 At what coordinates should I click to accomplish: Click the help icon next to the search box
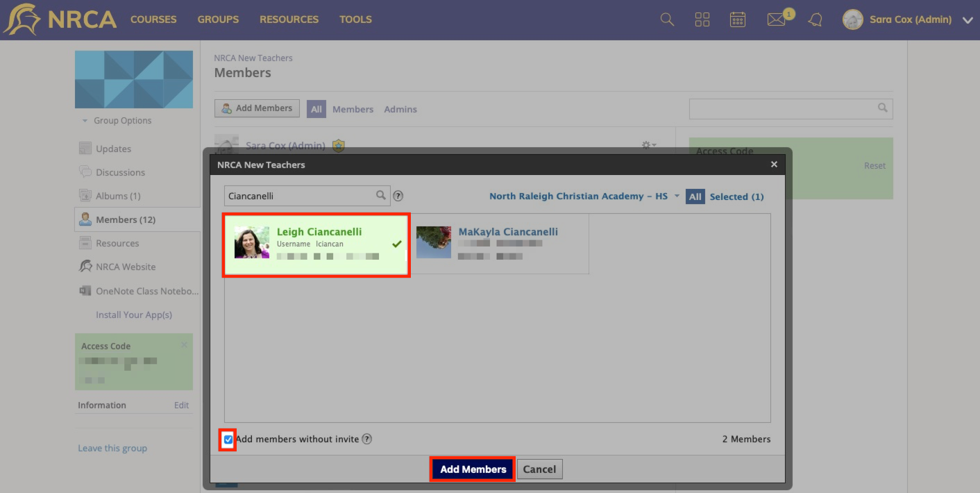(398, 196)
